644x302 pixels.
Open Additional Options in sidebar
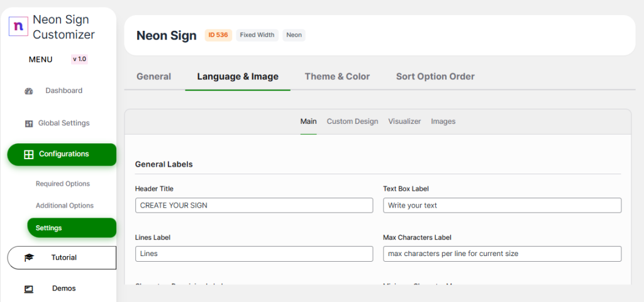65,206
